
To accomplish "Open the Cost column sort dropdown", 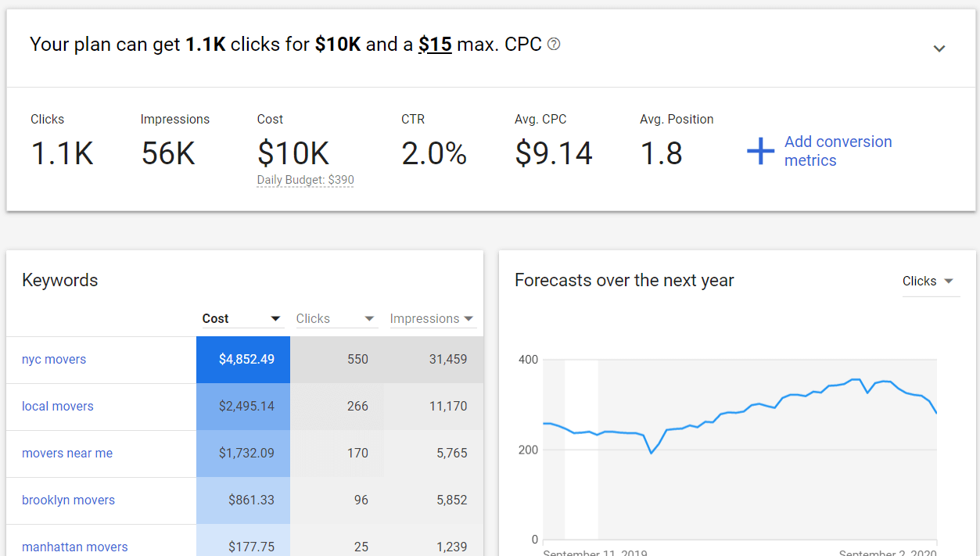I will 275,318.
